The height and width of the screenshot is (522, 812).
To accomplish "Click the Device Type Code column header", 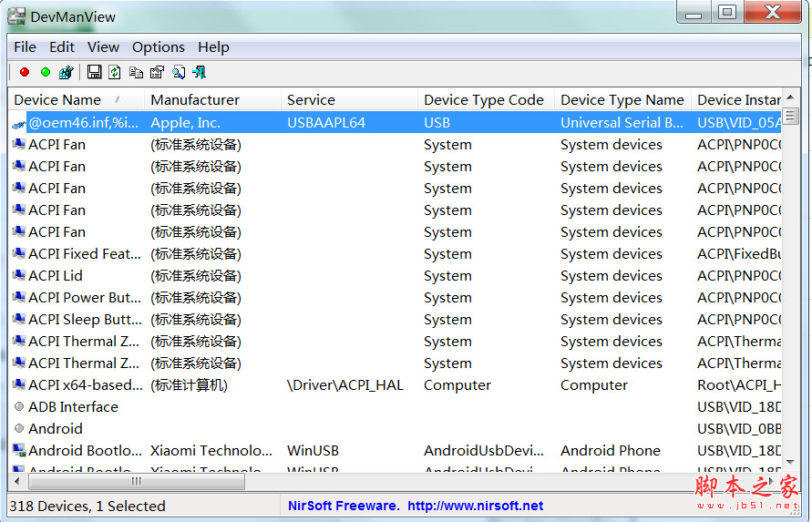I will pyautogui.click(x=483, y=100).
